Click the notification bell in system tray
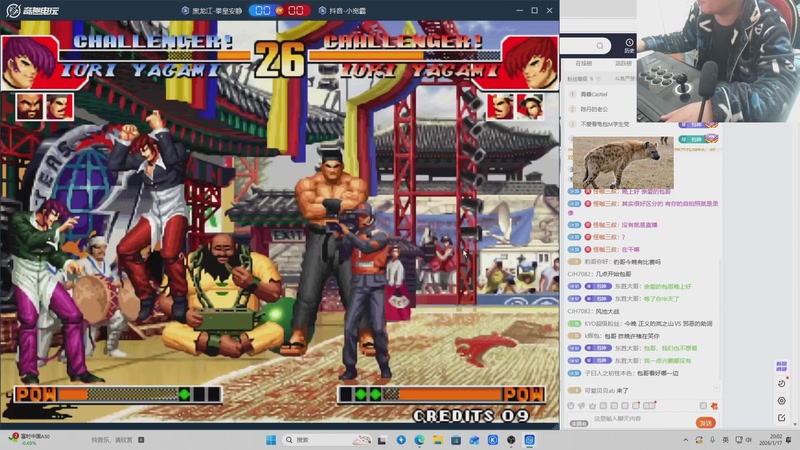 [789, 440]
